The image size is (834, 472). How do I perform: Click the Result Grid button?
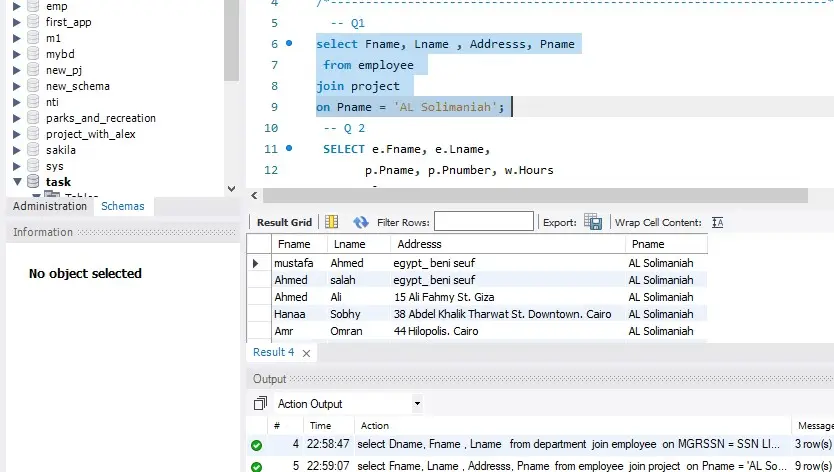[x=284, y=222]
